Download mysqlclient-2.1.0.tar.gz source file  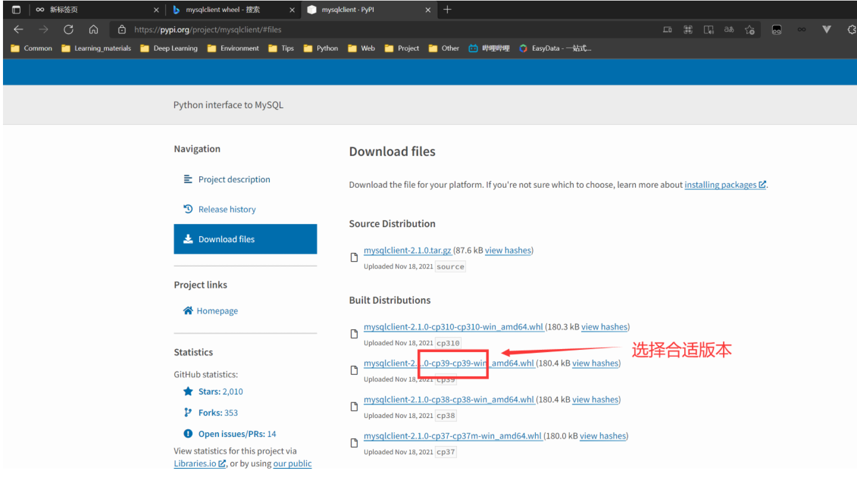coord(407,251)
